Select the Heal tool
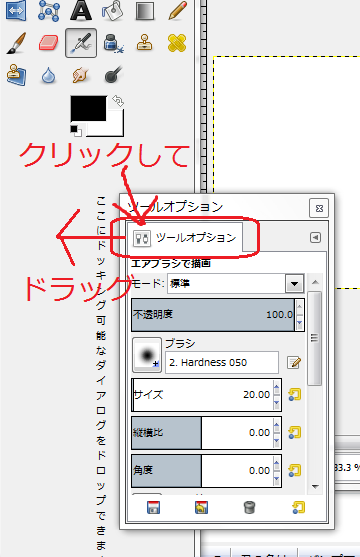The image size is (360, 557). (177, 43)
